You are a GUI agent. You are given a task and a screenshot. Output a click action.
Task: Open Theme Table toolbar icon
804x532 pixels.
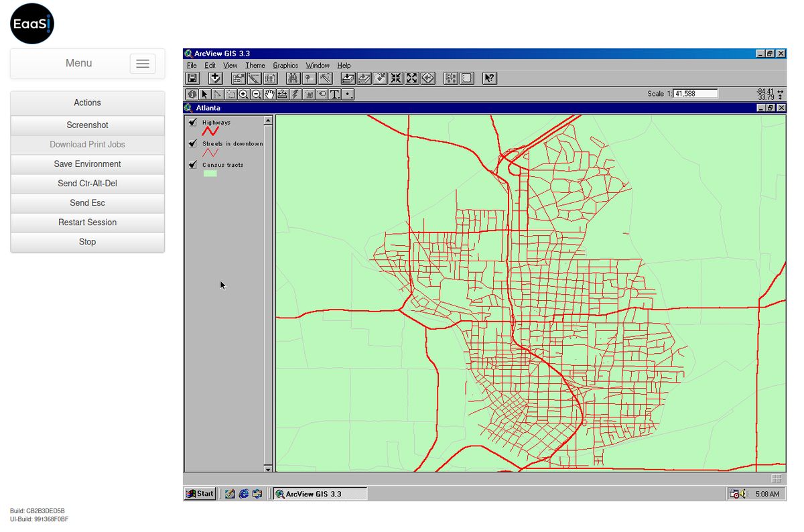pyautogui.click(x=270, y=78)
